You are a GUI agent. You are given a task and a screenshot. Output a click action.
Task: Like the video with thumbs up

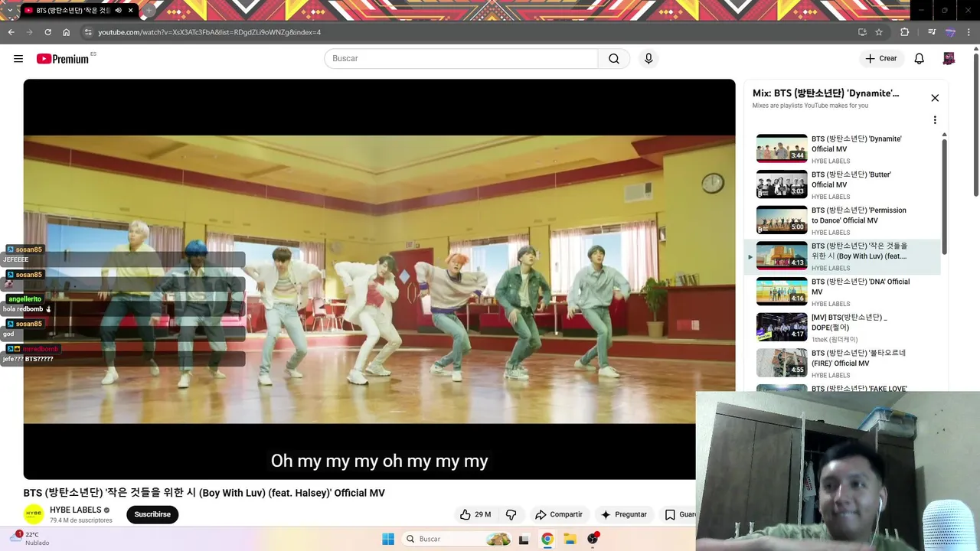point(475,514)
